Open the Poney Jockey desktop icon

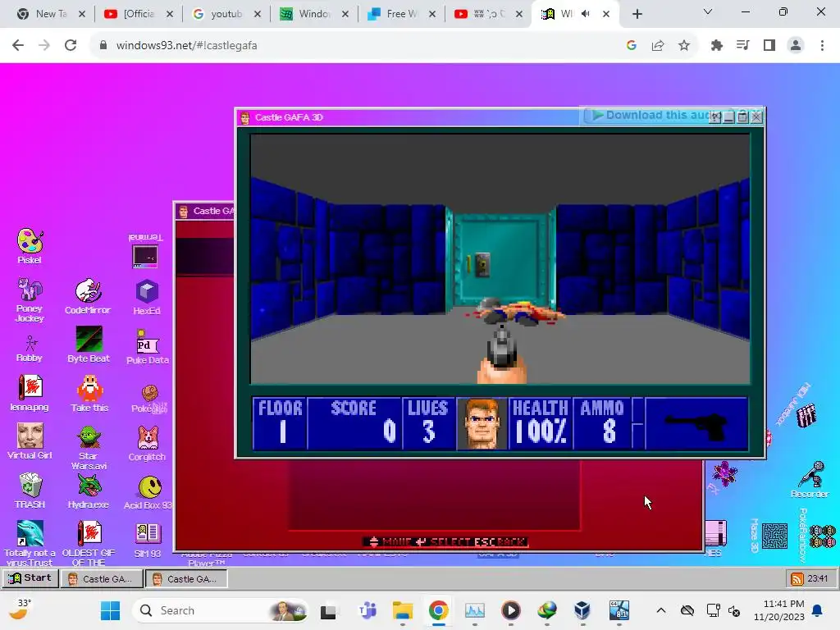(x=30, y=300)
